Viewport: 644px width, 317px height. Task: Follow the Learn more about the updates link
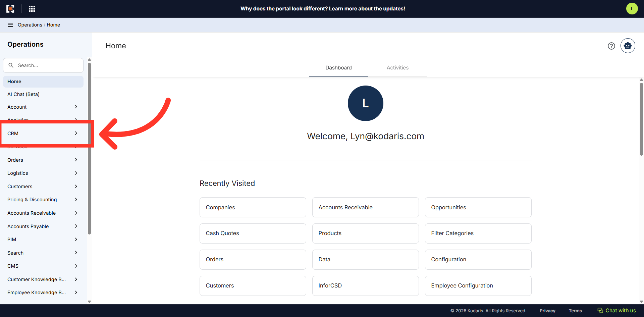tap(367, 9)
